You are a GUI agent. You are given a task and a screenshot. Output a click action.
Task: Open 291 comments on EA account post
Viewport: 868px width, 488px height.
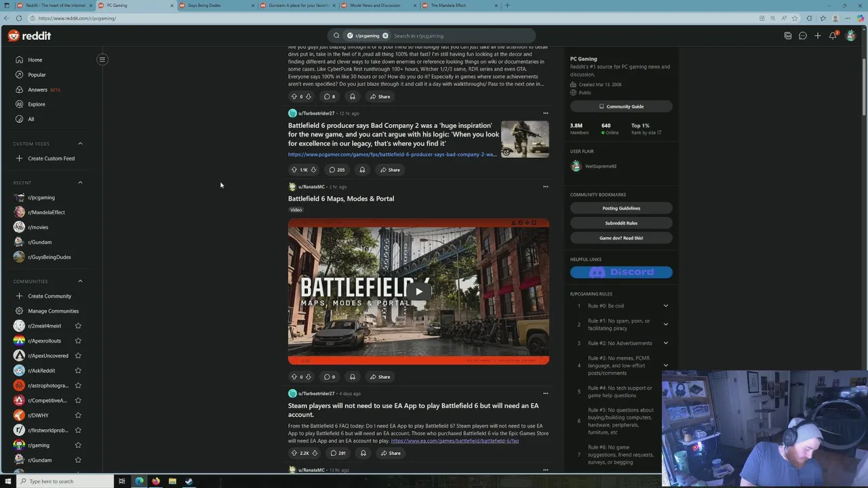338,453
